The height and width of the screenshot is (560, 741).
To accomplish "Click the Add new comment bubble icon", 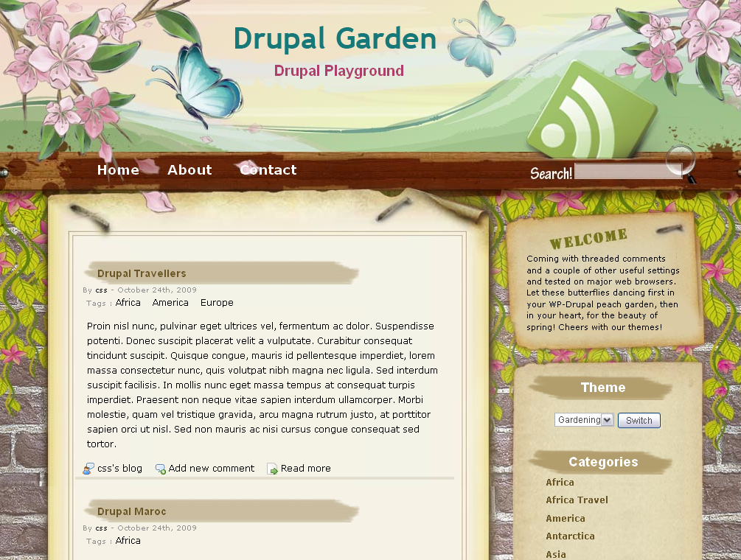I will 161,469.
